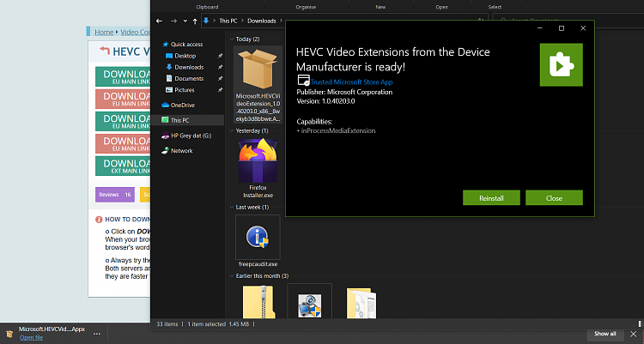Viewport: 644px width, 344px height.
Task: Click the Close button in installer dialog
Action: point(554,198)
